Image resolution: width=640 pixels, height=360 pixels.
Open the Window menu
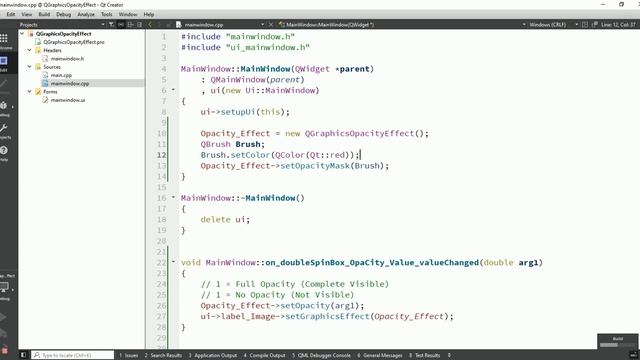click(x=128, y=14)
